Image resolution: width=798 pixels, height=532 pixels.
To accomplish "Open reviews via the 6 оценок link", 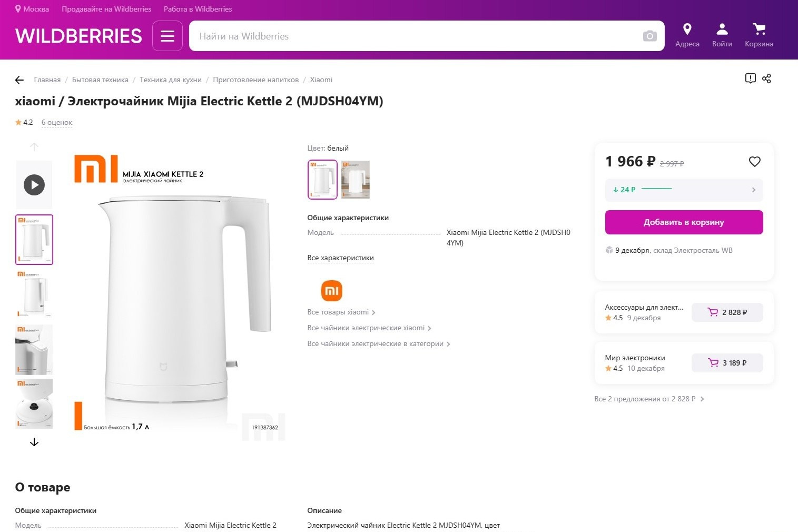I will pyautogui.click(x=56, y=122).
